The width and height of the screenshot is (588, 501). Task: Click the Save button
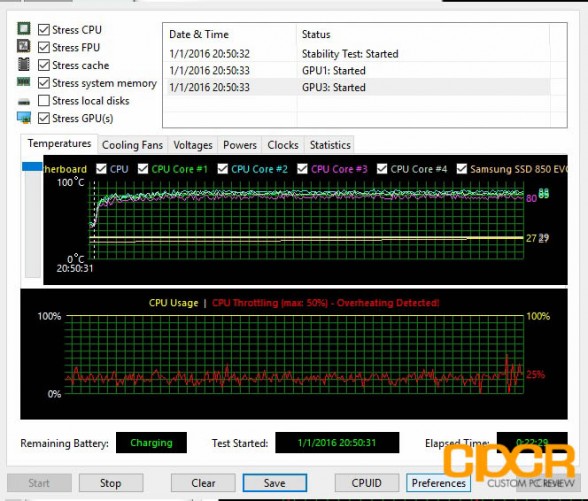point(274,483)
